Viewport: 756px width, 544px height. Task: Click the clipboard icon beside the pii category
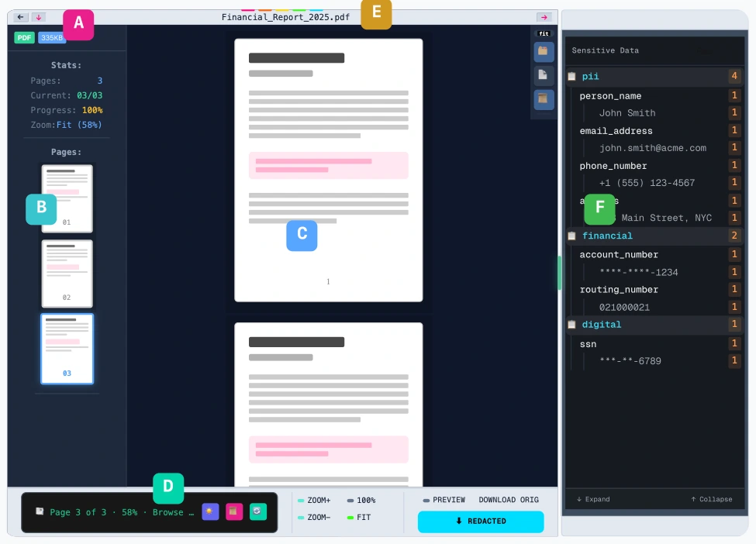coord(571,76)
